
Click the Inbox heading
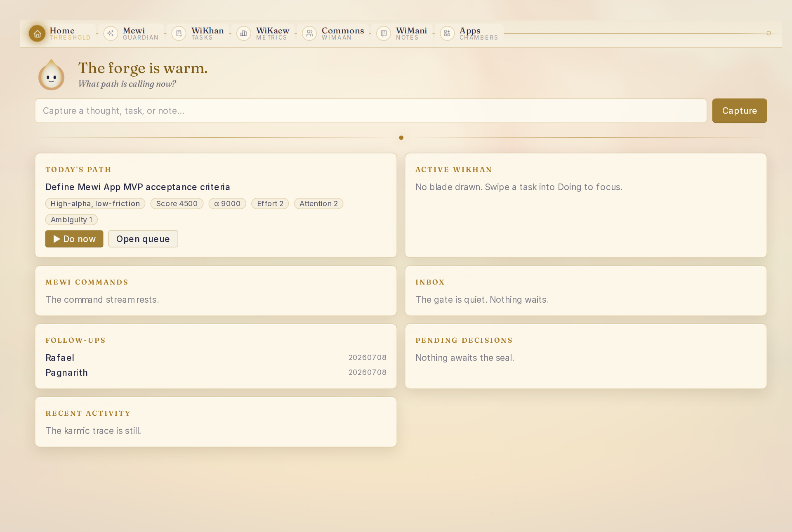(x=430, y=282)
